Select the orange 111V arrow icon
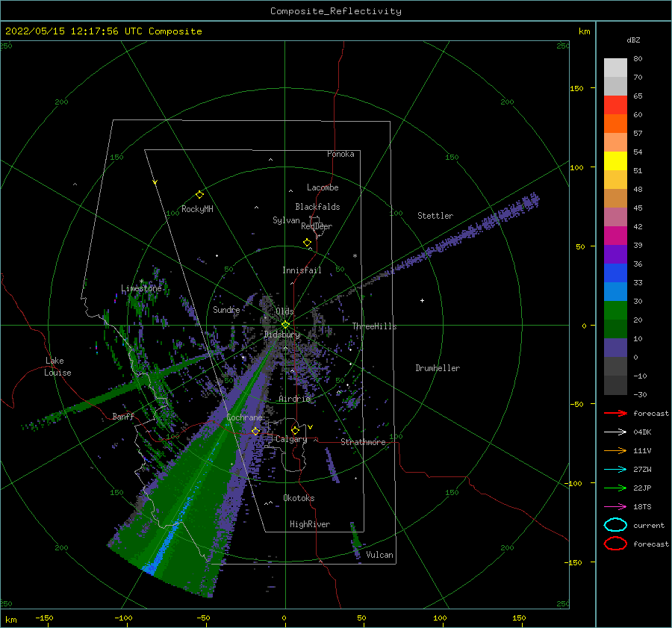 click(x=615, y=450)
